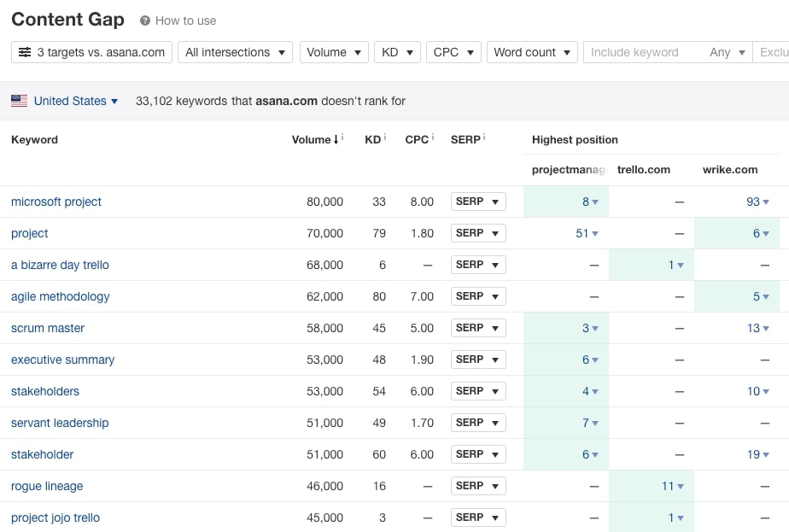The height and width of the screenshot is (532, 789).
Task: Expand position 51 in project row
Action: point(587,233)
